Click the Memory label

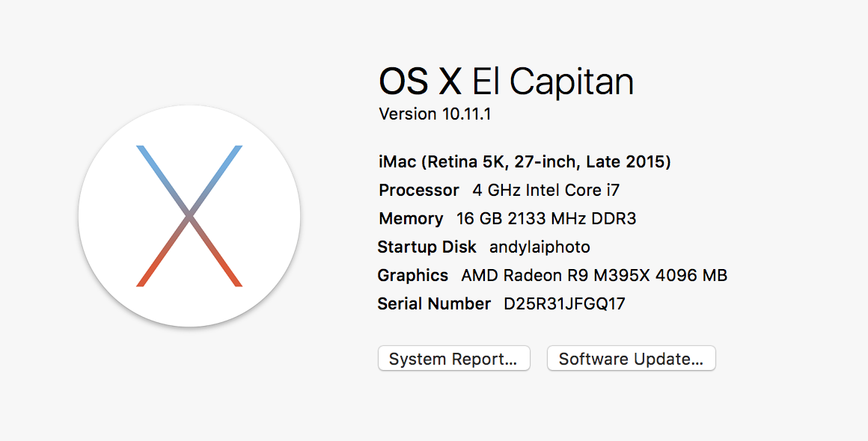[x=411, y=219]
